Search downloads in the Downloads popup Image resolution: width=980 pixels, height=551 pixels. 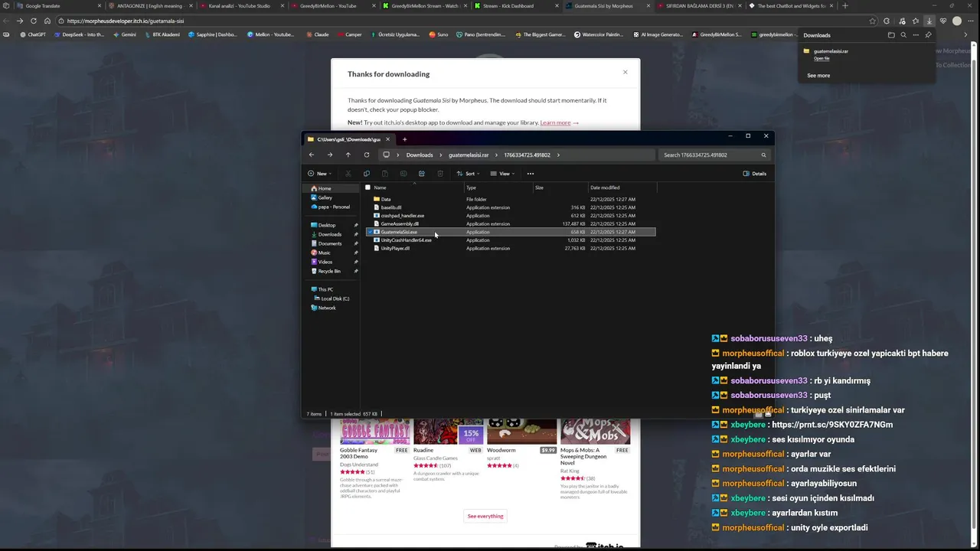coord(903,35)
